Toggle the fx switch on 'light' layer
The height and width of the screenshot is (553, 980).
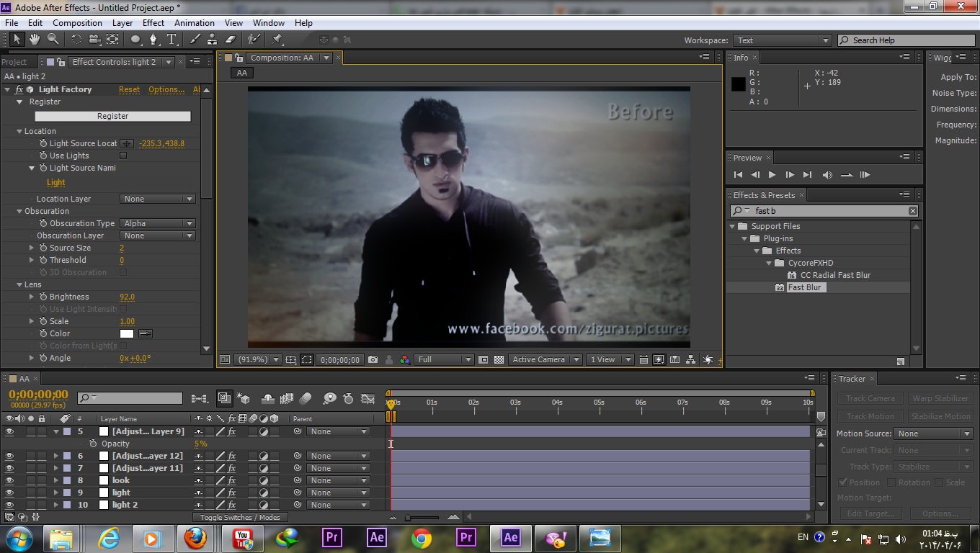tap(232, 493)
